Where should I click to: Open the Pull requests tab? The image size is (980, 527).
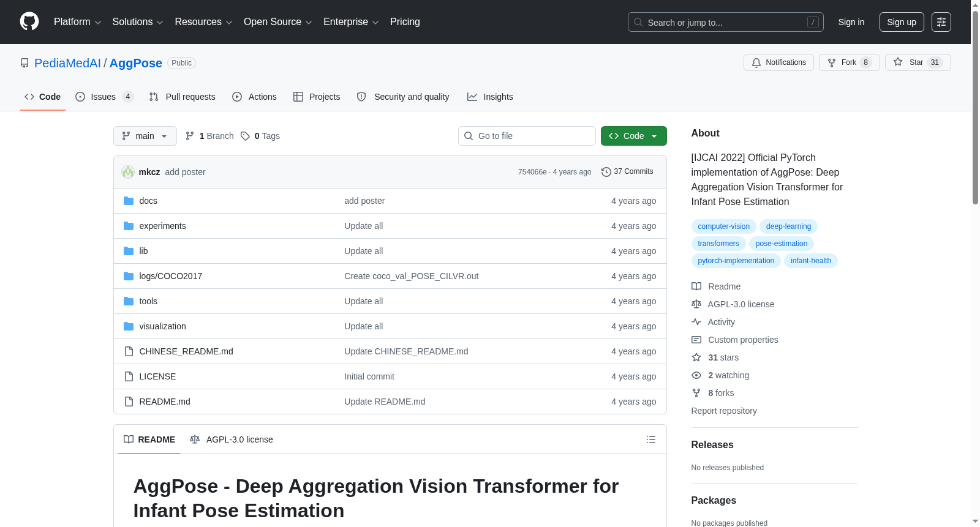click(183, 97)
